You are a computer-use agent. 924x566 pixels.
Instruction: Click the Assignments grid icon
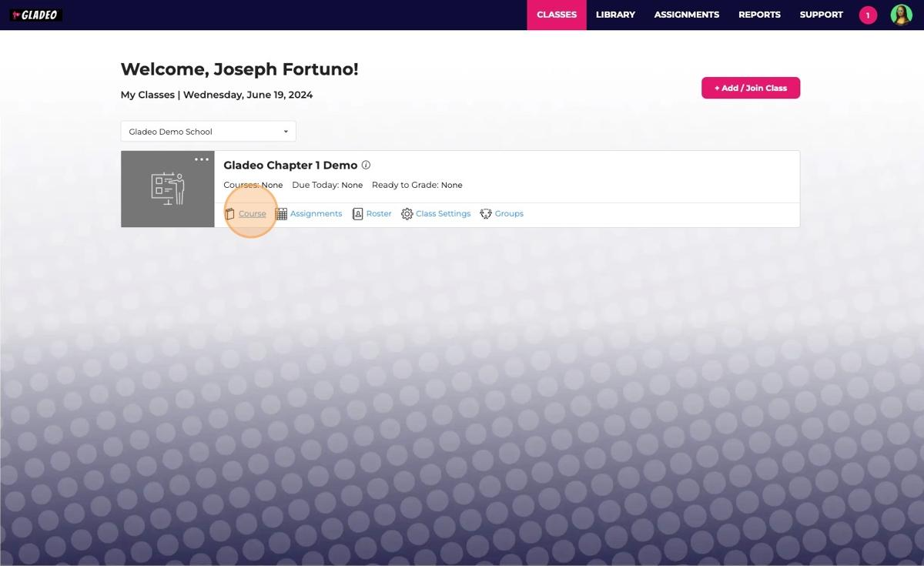(281, 213)
